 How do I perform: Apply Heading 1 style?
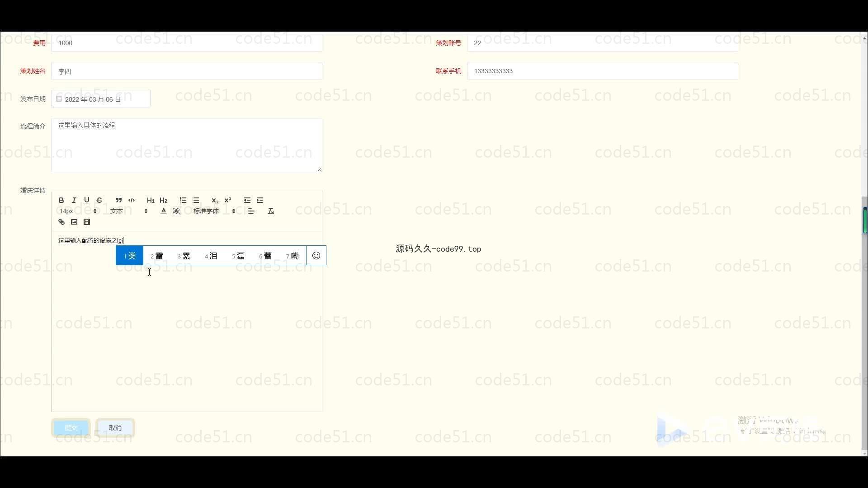[151, 200]
